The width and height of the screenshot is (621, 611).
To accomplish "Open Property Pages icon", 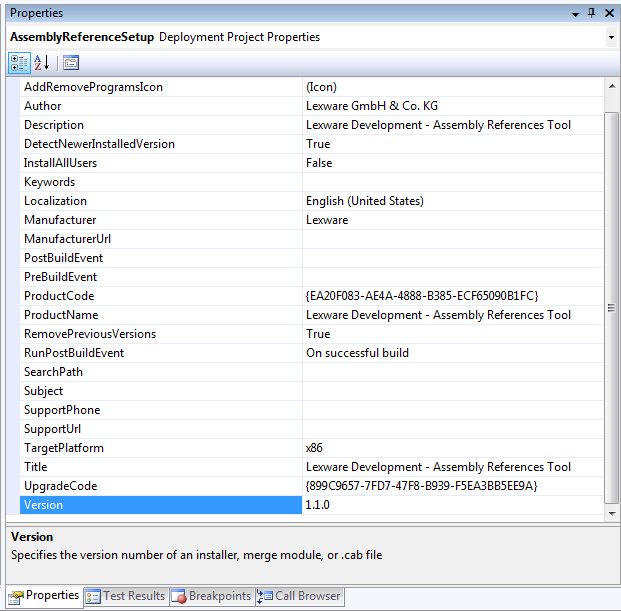I will (71, 63).
